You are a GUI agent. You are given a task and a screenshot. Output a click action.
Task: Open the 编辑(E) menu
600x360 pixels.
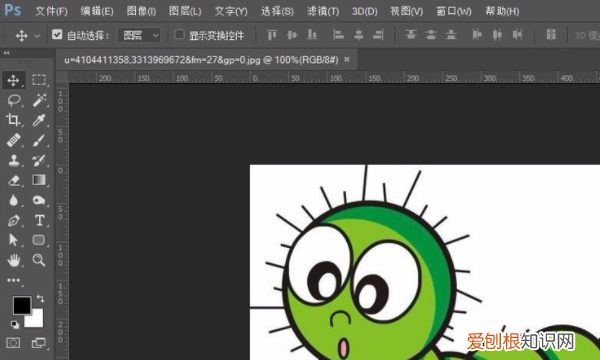(x=97, y=11)
